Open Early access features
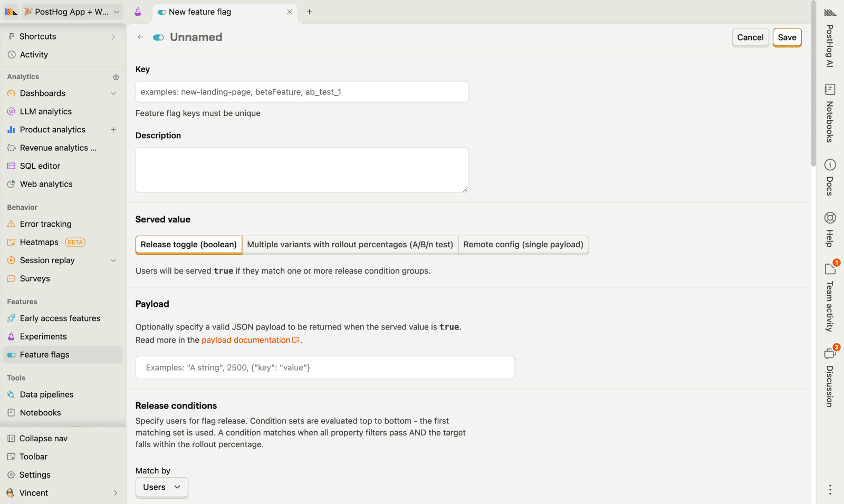 click(60, 318)
